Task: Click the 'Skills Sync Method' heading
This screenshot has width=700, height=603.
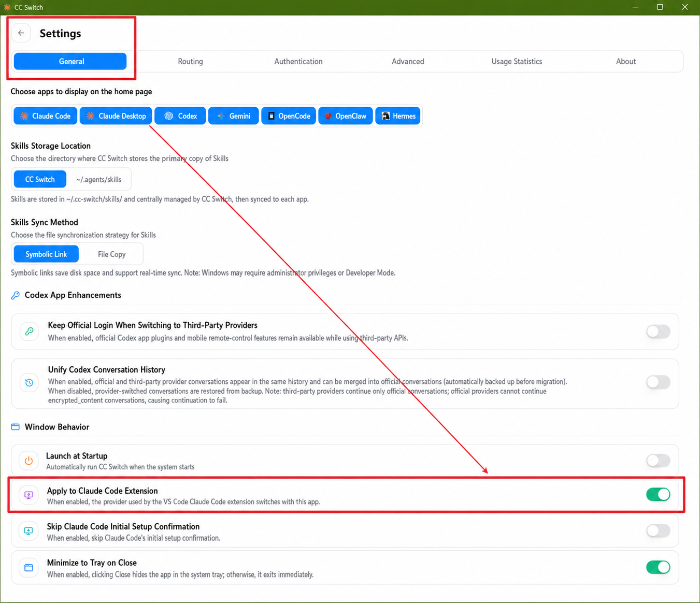Action: pyautogui.click(x=45, y=222)
